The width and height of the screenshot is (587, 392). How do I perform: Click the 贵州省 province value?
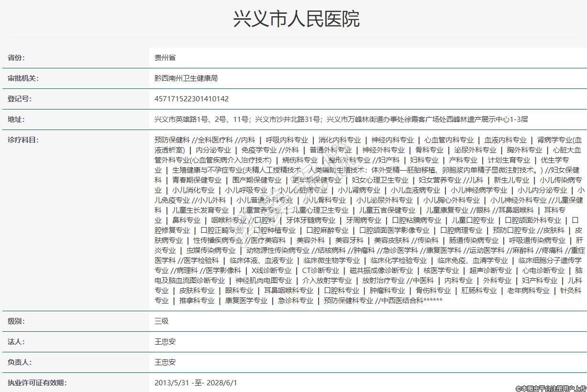pyautogui.click(x=165, y=58)
